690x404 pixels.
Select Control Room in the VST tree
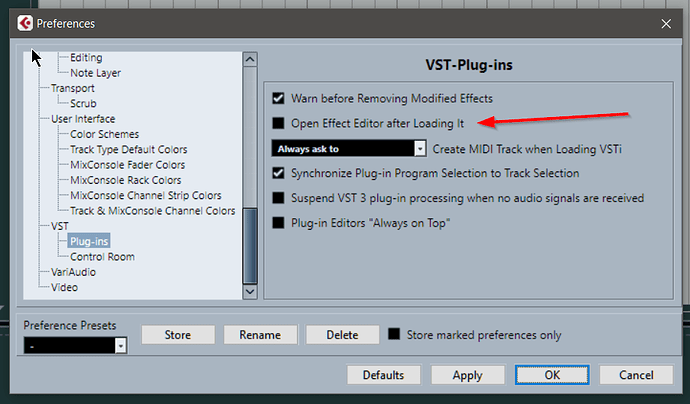(102, 256)
